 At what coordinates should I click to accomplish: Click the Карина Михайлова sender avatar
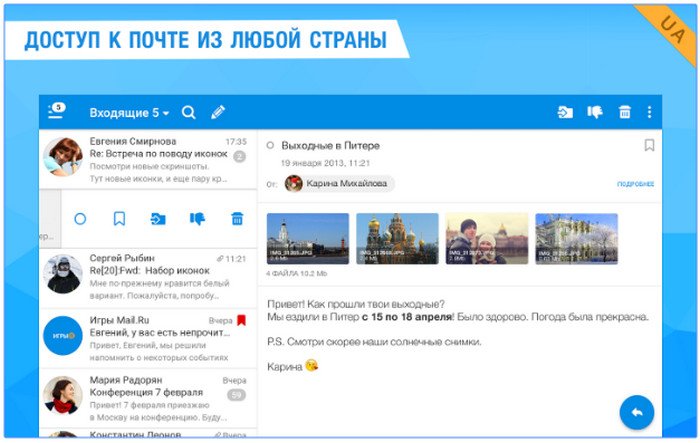[x=294, y=184]
